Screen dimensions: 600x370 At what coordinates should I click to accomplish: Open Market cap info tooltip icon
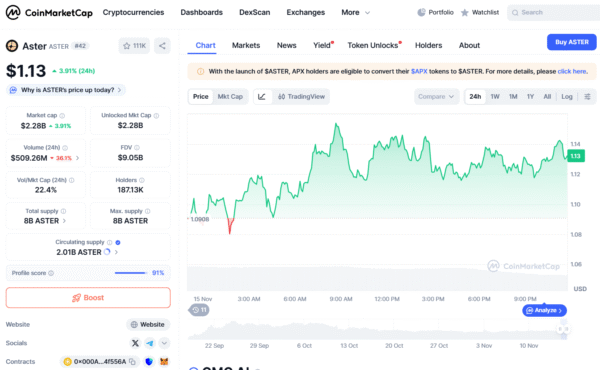tap(62, 116)
